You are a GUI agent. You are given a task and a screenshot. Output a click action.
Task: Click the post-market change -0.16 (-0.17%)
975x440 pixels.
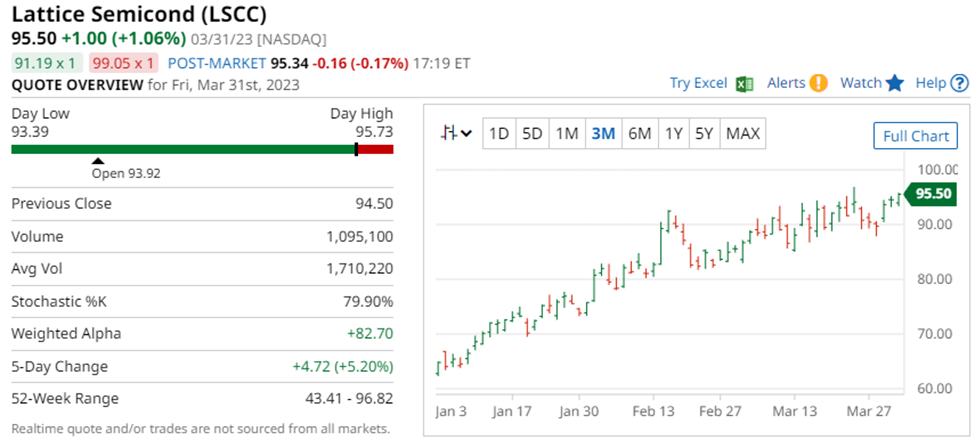tap(360, 63)
